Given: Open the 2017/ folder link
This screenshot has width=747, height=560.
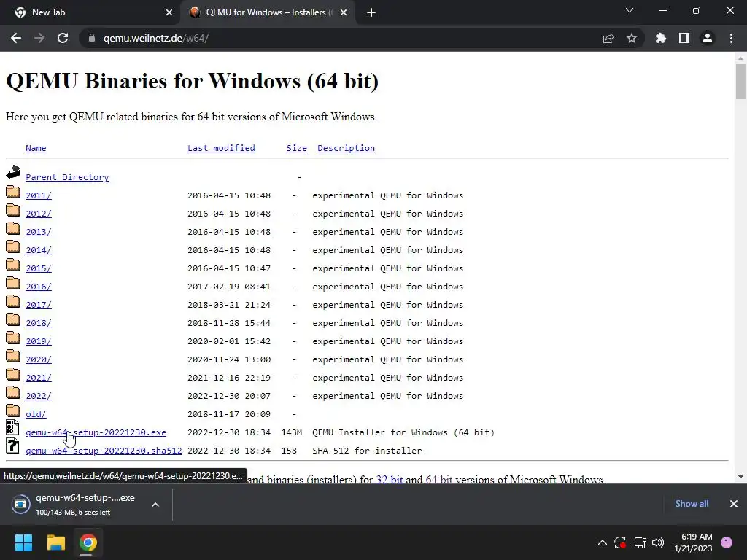Looking at the screenshot, I should [x=39, y=305].
